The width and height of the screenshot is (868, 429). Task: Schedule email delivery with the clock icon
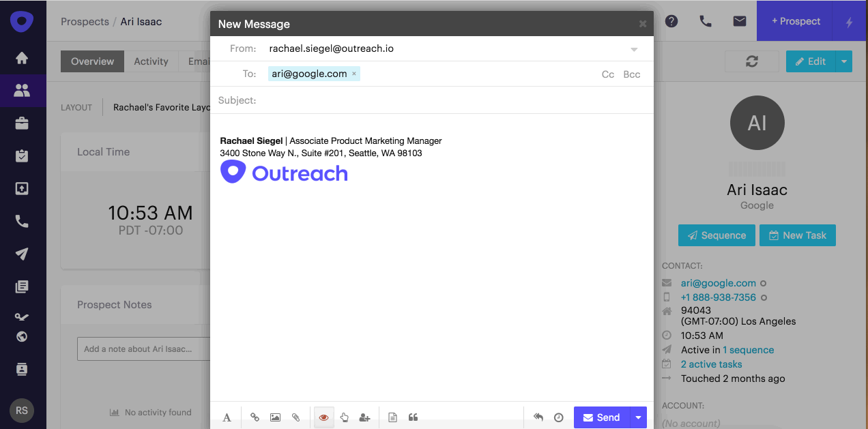point(558,417)
